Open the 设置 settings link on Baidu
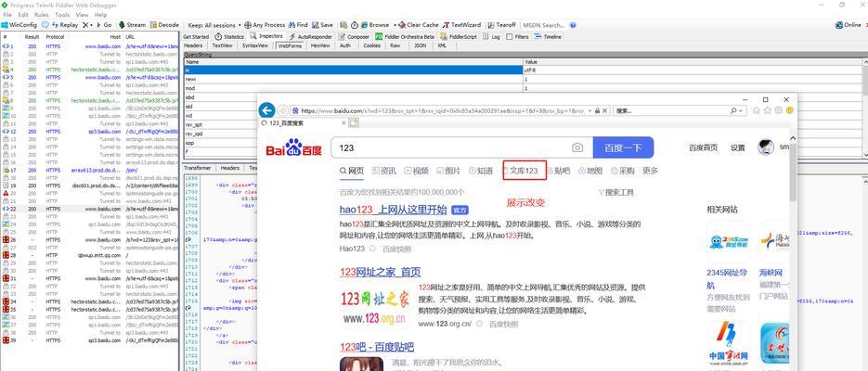Viewport: 868px width, 371px height. [737, 147]
